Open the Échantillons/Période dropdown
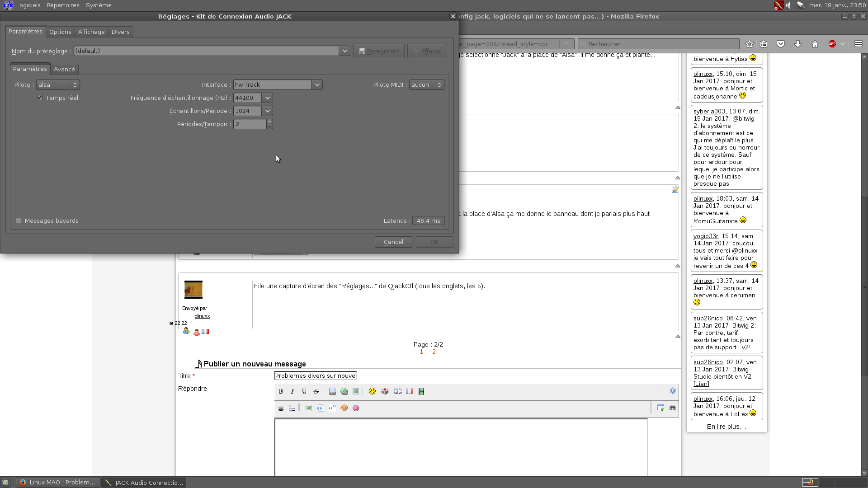Viewport: 868px width, 488px height. tap(267, 111)
